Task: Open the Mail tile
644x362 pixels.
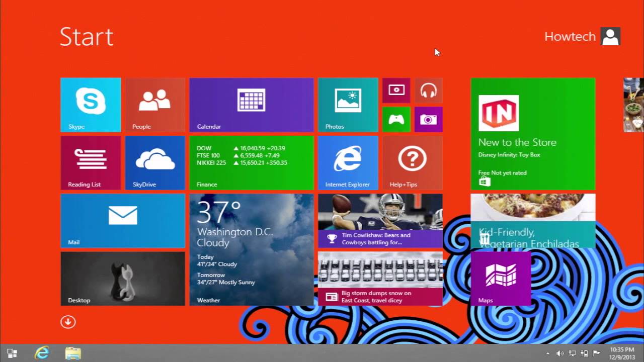Action: pos(123,221)
